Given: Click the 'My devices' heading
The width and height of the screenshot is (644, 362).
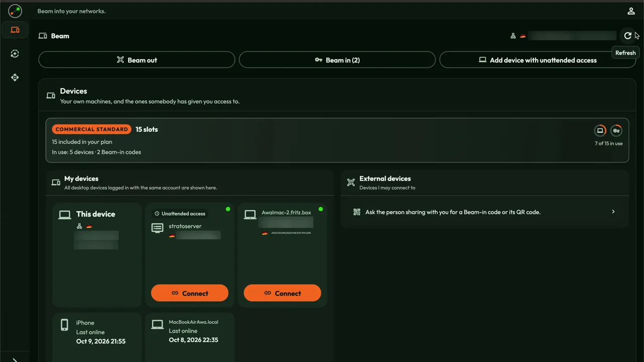Looking at the screenshot, I should click(x=81, y=178).
